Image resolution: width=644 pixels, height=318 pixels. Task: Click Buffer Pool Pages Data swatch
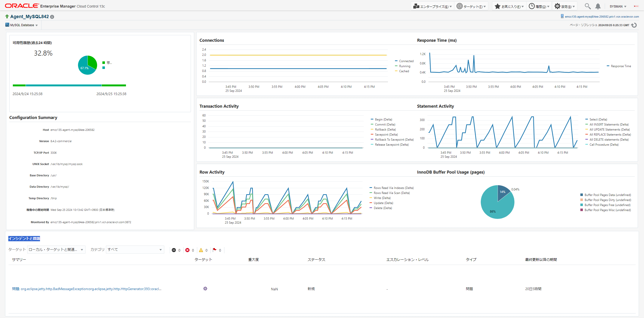(x=582, y=195)
